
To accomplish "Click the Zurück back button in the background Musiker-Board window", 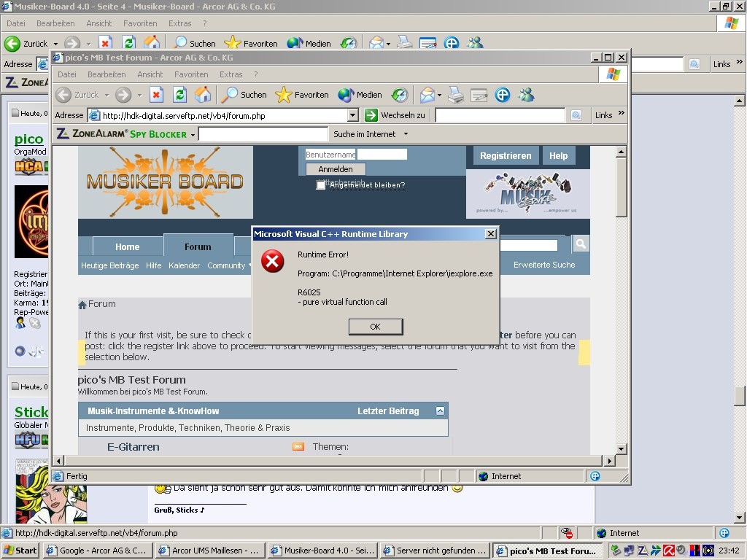I will tap(26, 43).
